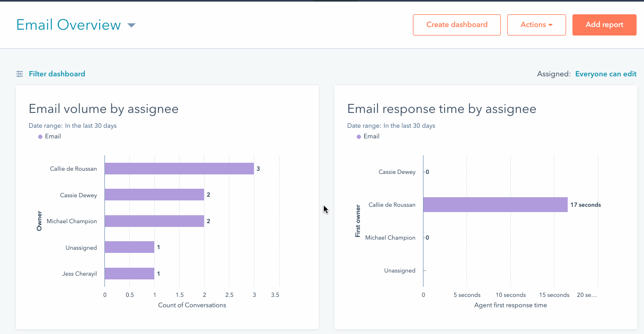Click Unassigned label in response time chart
This screenshot has height=334, width=644.
[x=400, y=271]
